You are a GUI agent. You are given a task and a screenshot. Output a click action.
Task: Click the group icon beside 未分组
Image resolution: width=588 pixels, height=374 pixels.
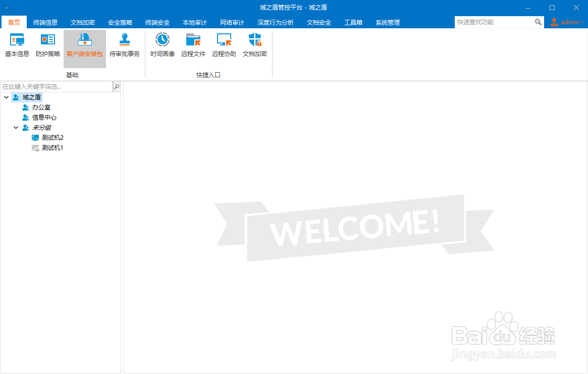click(26, 128)
